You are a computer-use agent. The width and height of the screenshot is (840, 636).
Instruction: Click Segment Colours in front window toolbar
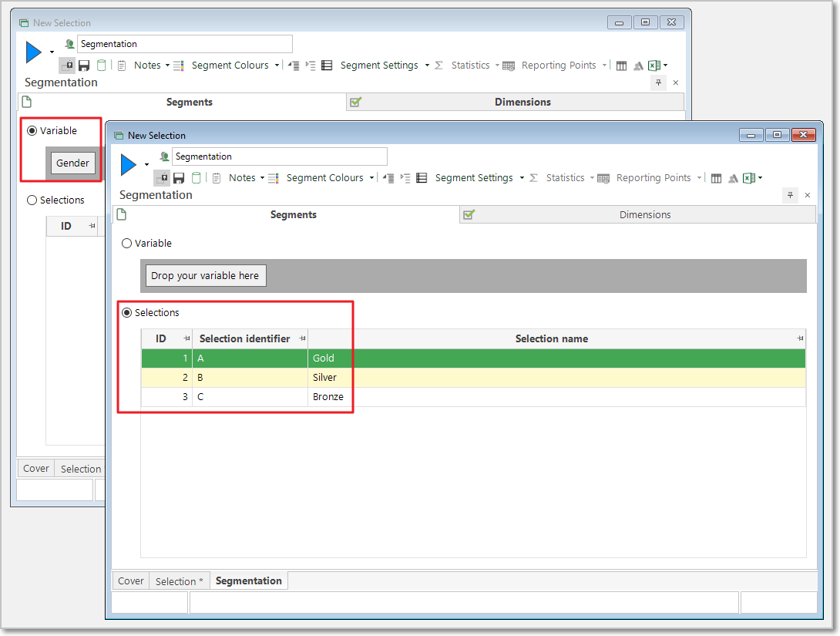[324, 178]
